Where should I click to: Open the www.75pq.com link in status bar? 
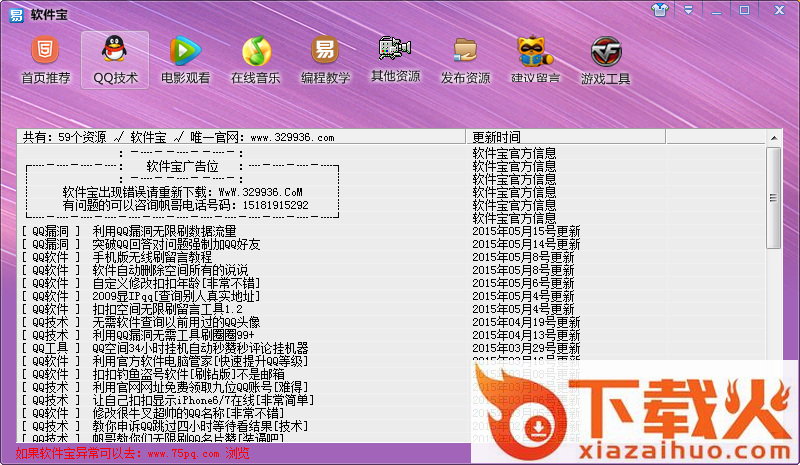[x=183, y=453]
